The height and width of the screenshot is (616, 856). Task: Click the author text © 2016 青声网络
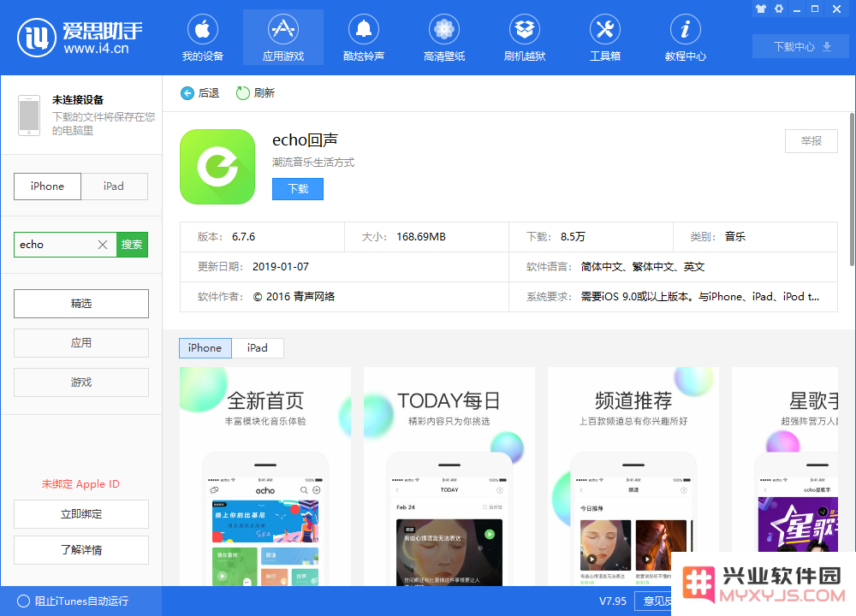click(x=294, y=297)
